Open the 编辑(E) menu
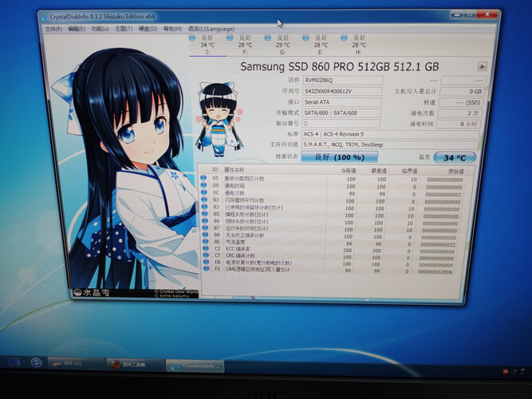532x399 pixels. [x=77, y=29]
